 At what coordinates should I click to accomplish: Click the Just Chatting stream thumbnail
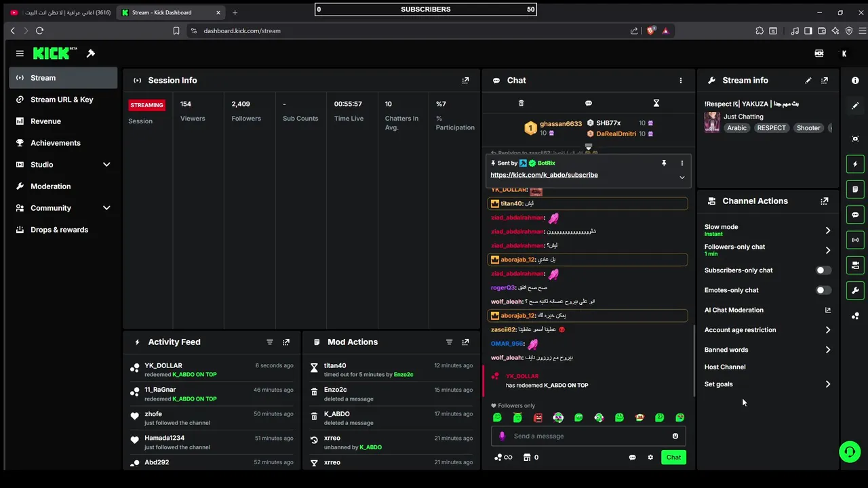point(712,122)
